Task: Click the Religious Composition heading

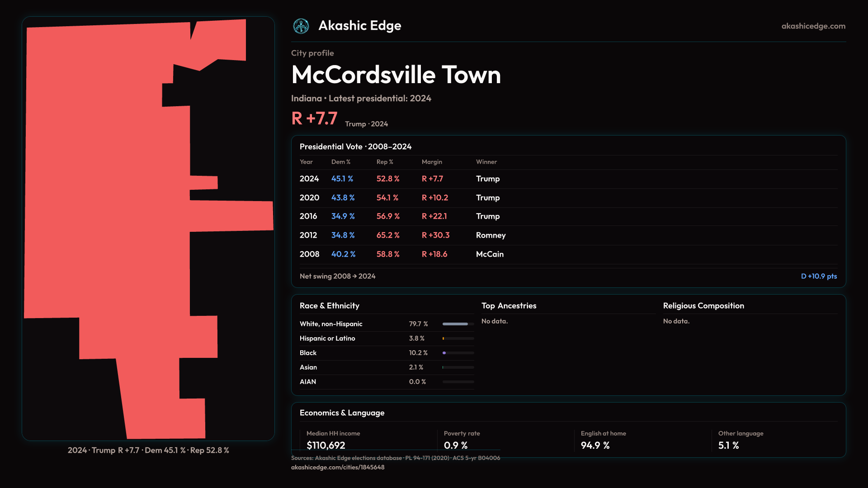Action: coord(703,306)
